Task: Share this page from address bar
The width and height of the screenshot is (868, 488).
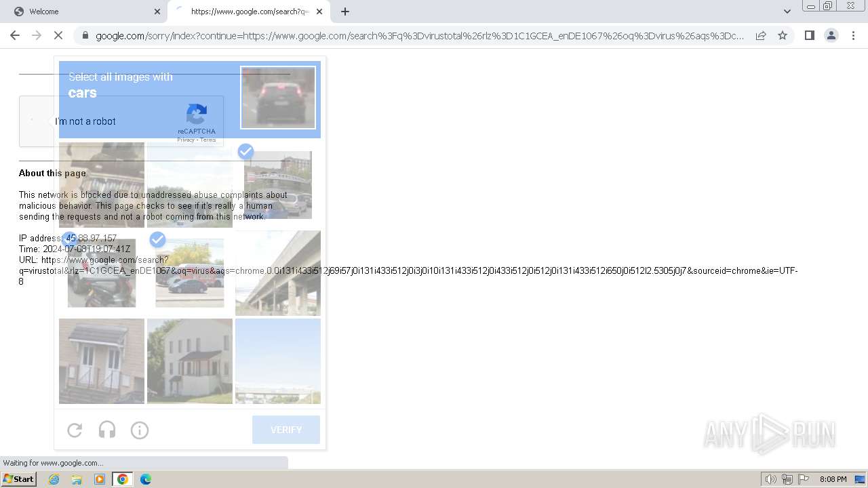Action: [761, 35]
